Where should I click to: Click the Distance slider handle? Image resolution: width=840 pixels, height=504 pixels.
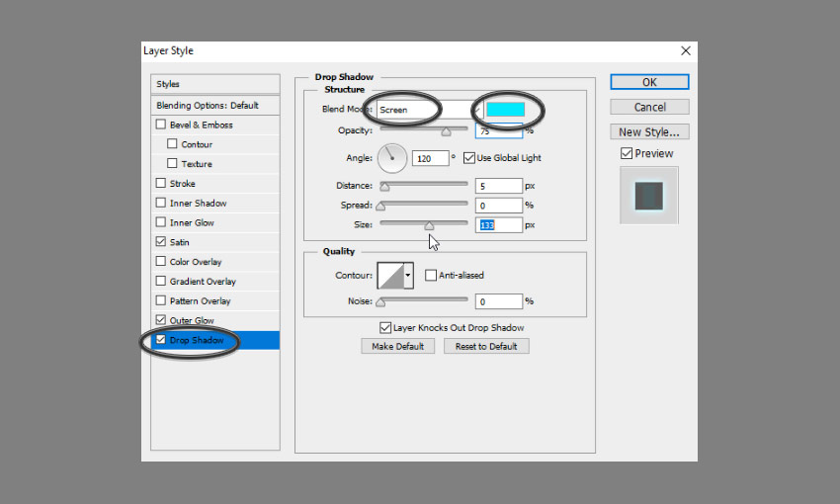click(384, 187)
